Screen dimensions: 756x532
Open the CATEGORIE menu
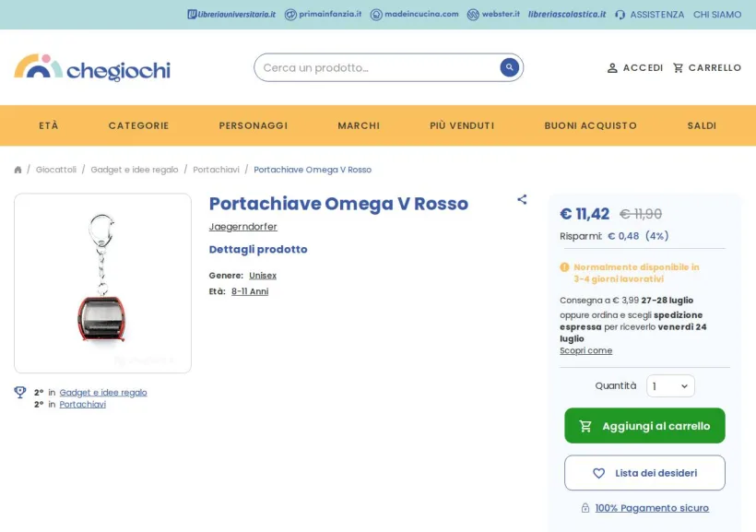139,126
